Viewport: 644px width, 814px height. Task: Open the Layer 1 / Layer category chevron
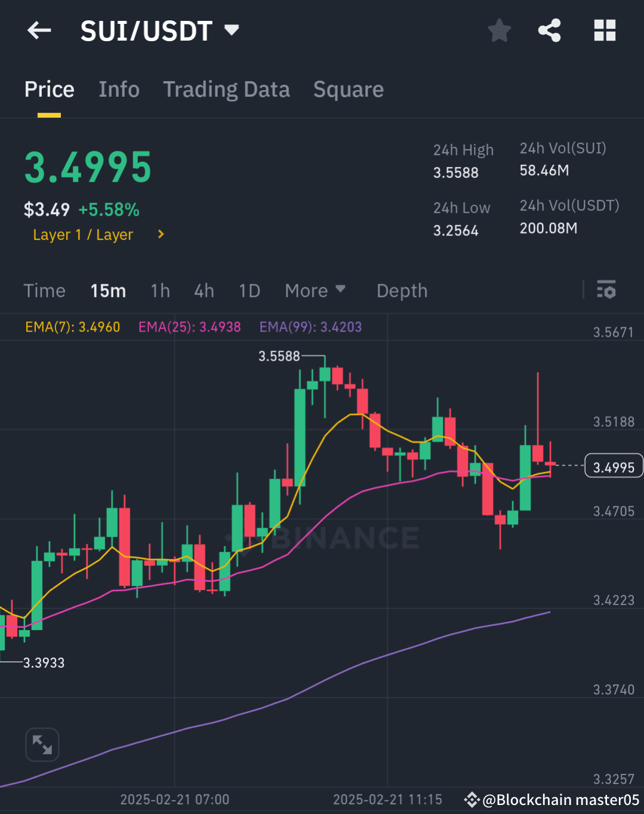(x=160, y=234)
